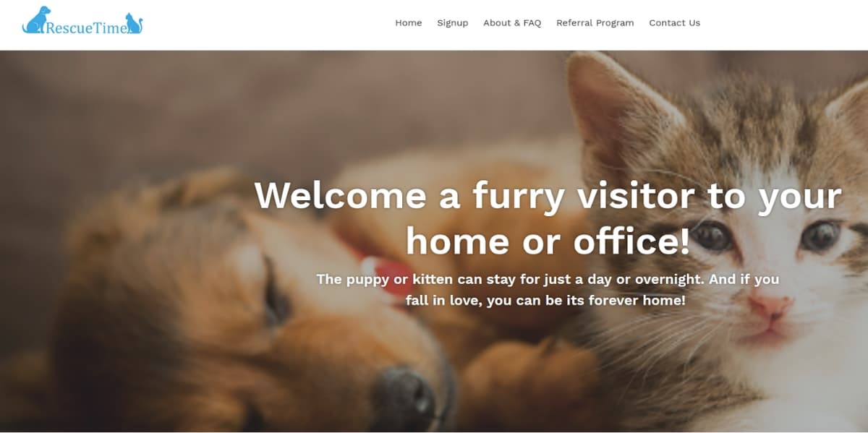This screenshot has height=433, width=868.
Task: Click the "Welcome a furry visitor" headline
Action: pos(548,196)
